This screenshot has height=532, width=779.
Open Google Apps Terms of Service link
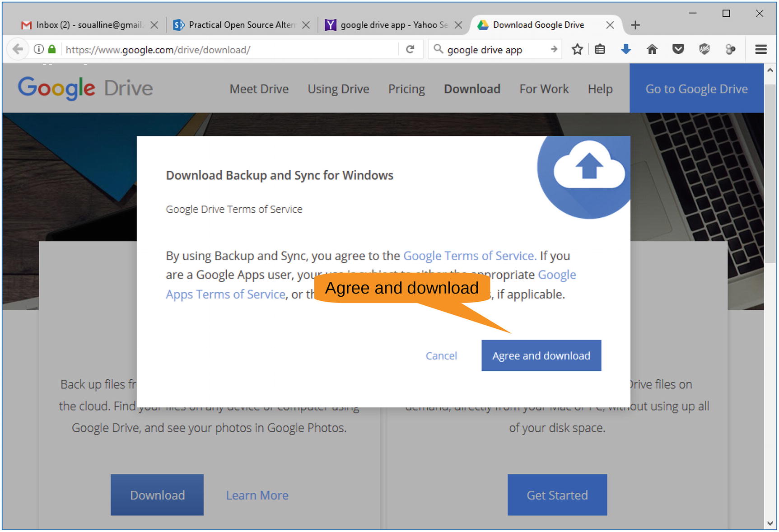point(225,294)
